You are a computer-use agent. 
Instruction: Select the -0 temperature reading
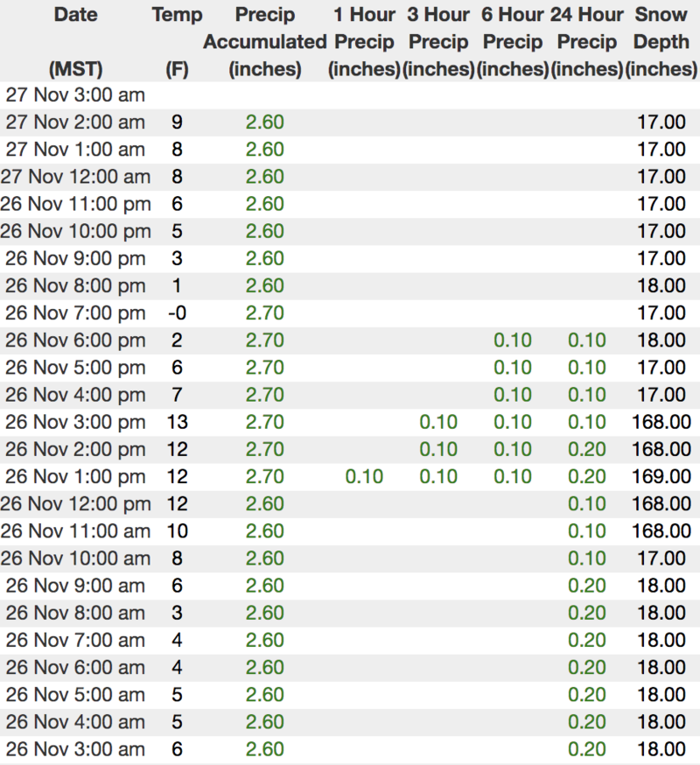[x=177, y=313]
